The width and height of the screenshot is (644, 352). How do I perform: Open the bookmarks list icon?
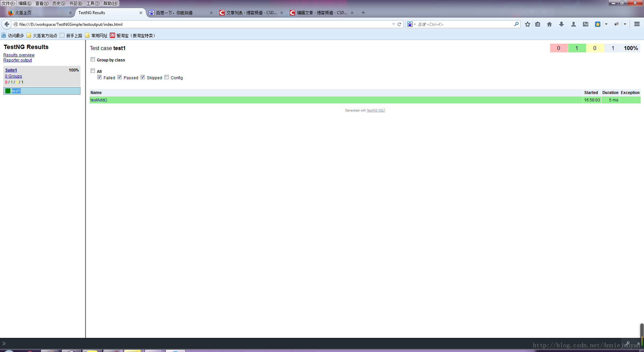click(538, 24)
